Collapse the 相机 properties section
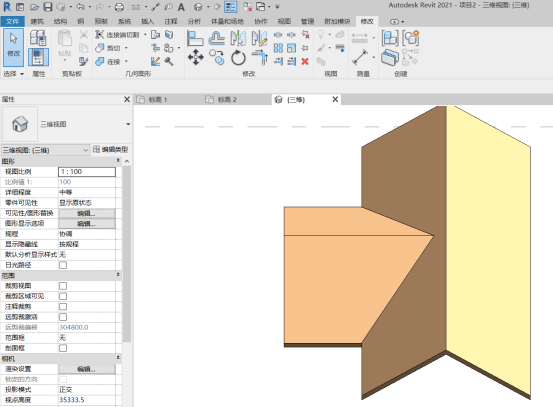Screen dimensions: 553x407 coord(118,358)
